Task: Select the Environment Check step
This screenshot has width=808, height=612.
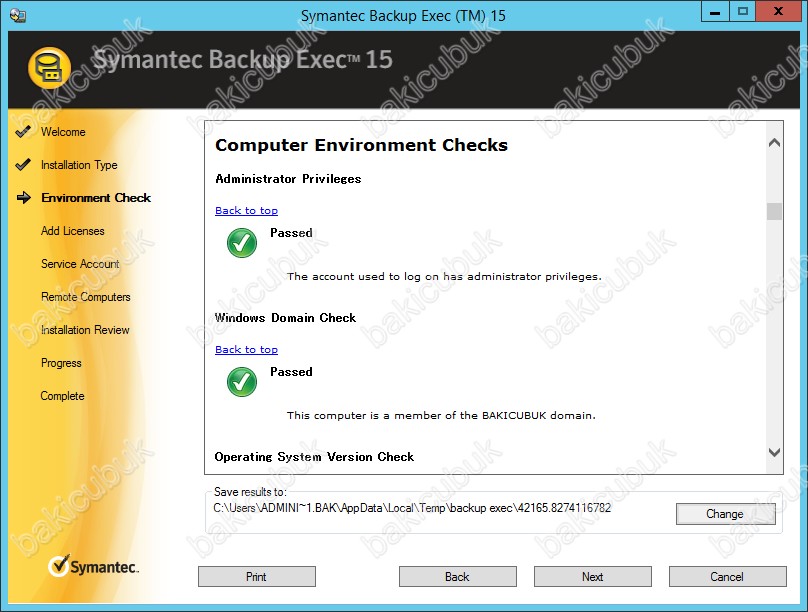Action: [x=96, y=198]
